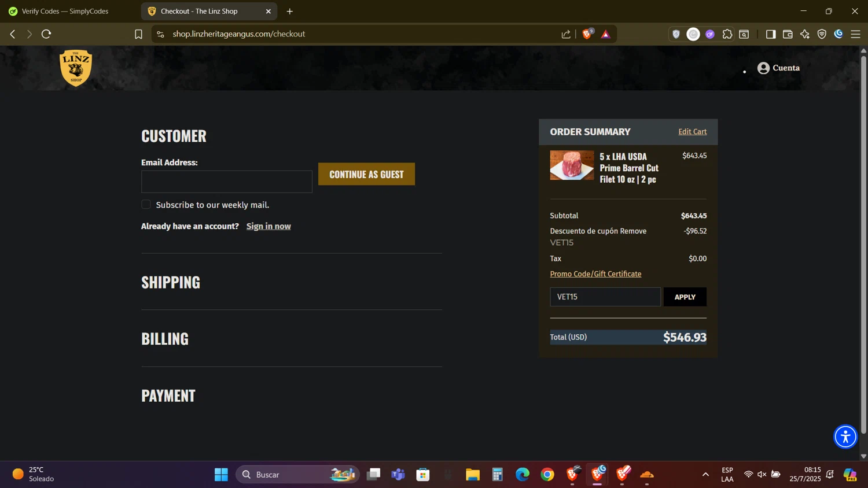The height and width of the screenshot is (488, 868).
Task: Click the product title LHA USDA Prime Barrel Cut Filet
Action: pyautogui.click(x=629, y=168)
